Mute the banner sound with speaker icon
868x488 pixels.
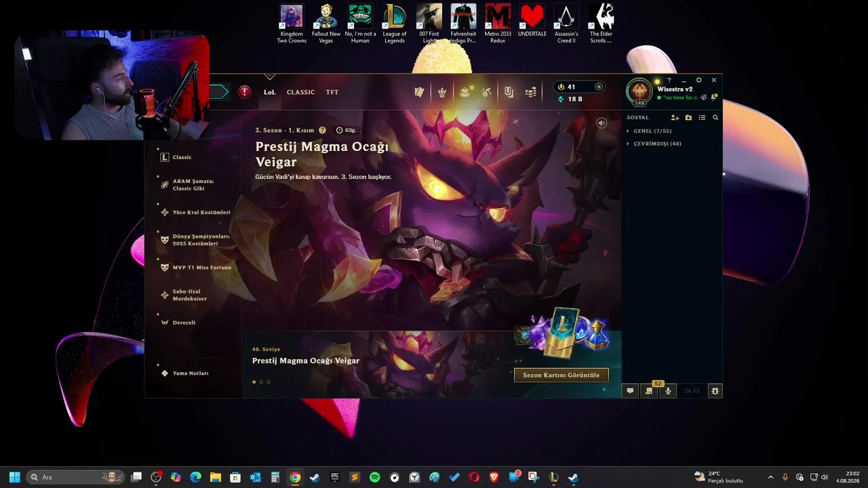click(601, 123)
